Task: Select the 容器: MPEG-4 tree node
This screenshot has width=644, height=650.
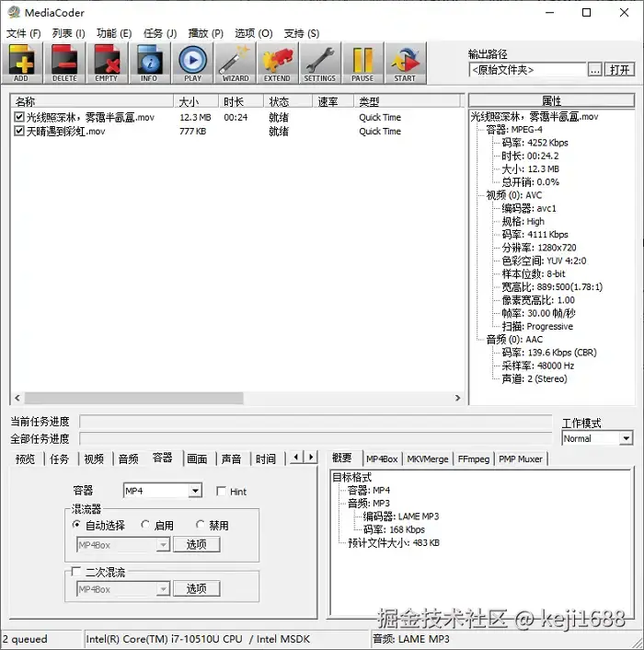Action: [x=513, y=130]
